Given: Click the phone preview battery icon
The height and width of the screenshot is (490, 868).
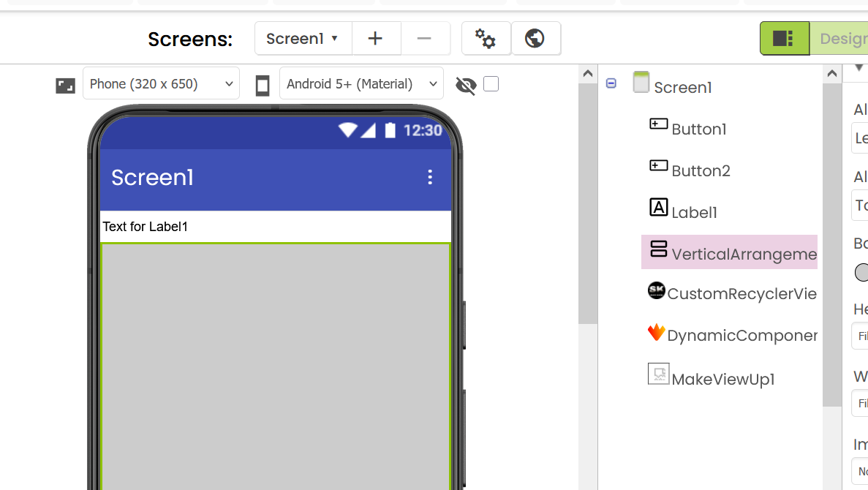Looking at the screenshot, I should coord(390,130).
